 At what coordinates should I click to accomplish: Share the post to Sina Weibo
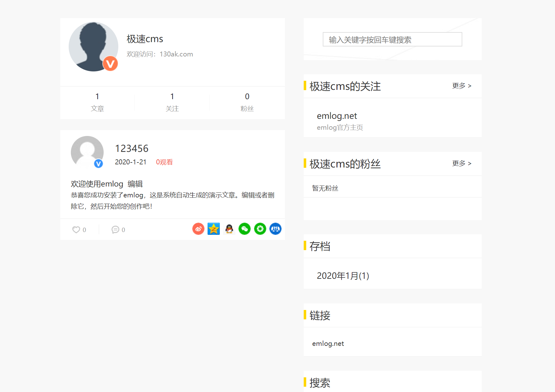point(198,229)
